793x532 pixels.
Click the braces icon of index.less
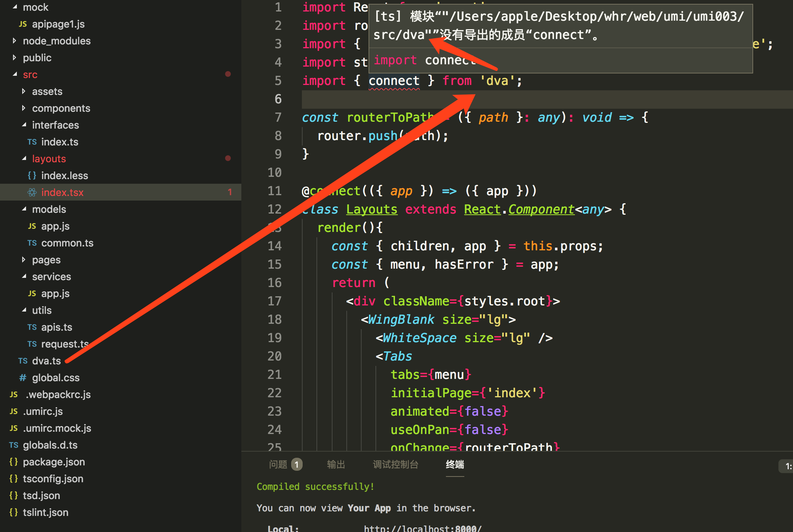[32, 176]
